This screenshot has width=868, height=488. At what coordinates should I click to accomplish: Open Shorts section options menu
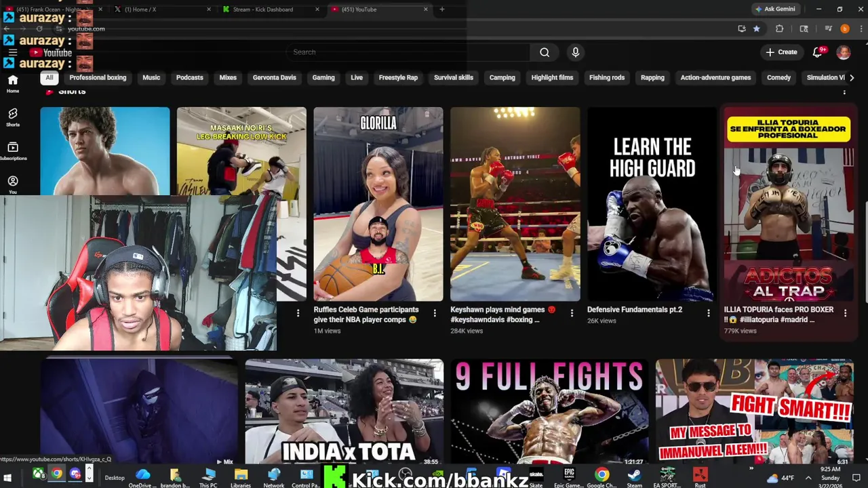(x=844, y=91)
